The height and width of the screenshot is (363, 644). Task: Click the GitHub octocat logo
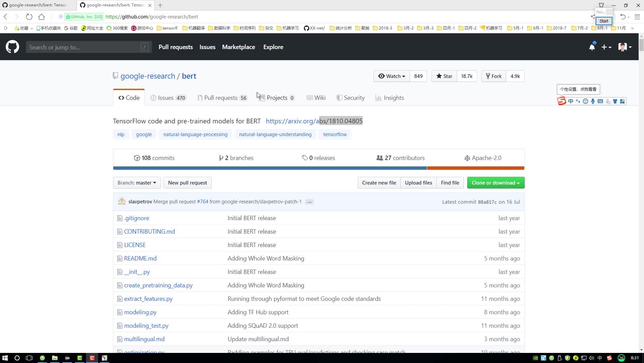pos(12,47)
